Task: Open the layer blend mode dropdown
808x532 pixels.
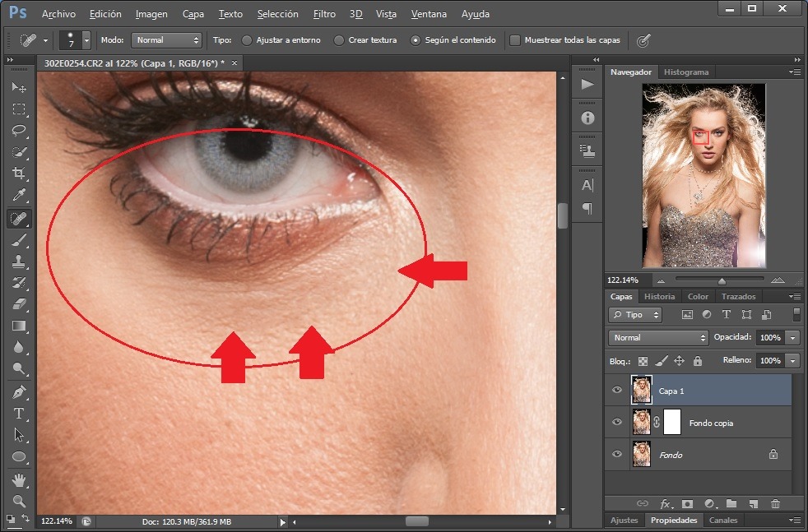Action: (658, 338)
